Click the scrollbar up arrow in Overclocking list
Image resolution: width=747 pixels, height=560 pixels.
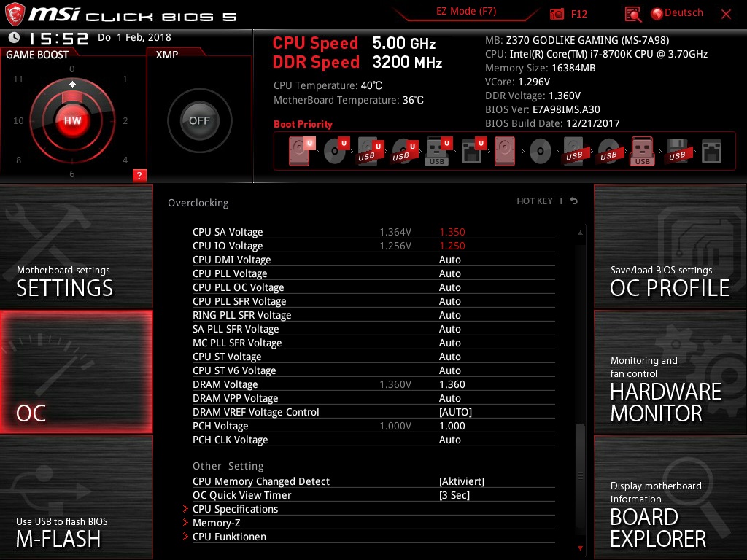click(580, 233)
